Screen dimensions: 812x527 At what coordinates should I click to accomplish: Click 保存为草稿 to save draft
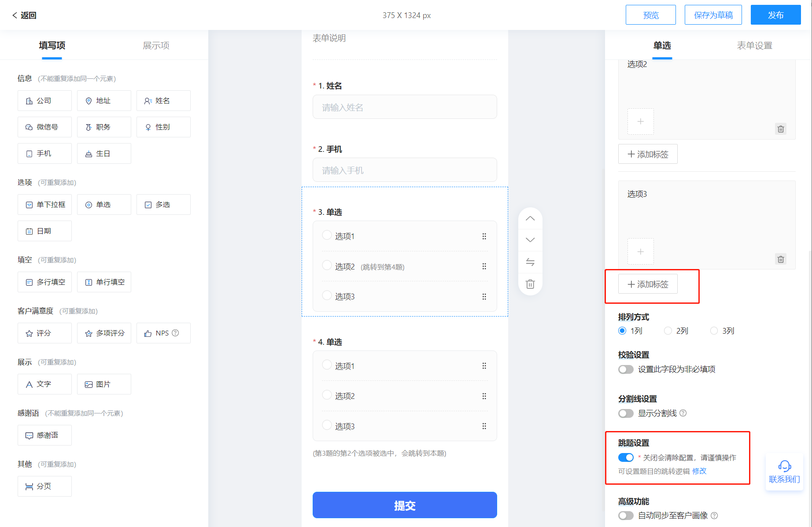coord(713,15)
